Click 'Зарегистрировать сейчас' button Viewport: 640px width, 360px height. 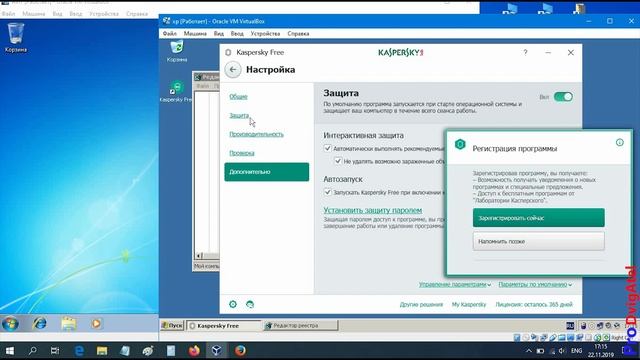(539, 218)
